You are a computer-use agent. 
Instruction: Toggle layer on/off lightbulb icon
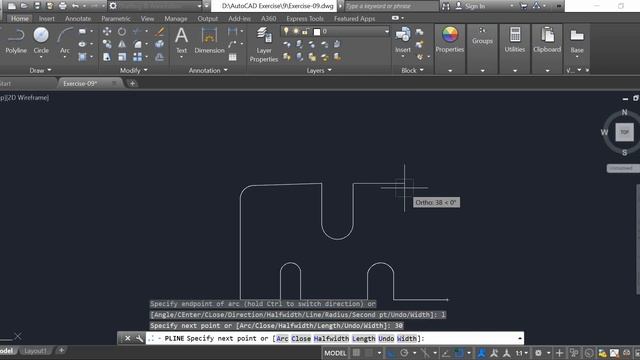click(286, 31)
